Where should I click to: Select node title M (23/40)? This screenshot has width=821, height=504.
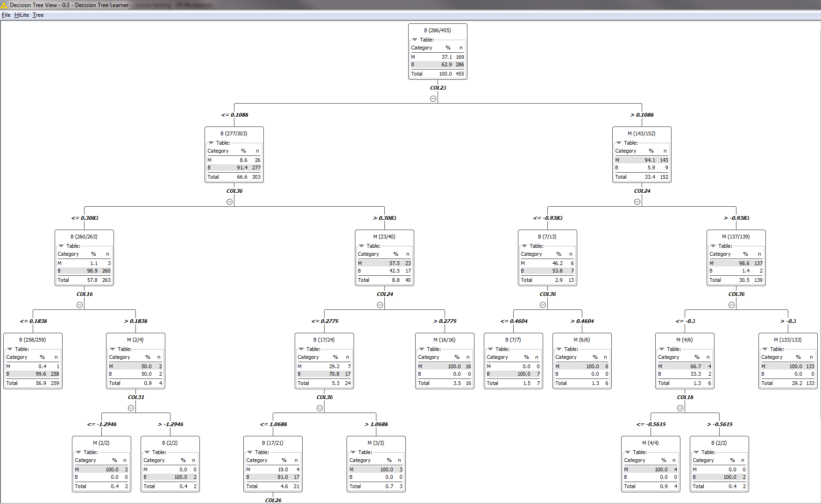point(384,237)
